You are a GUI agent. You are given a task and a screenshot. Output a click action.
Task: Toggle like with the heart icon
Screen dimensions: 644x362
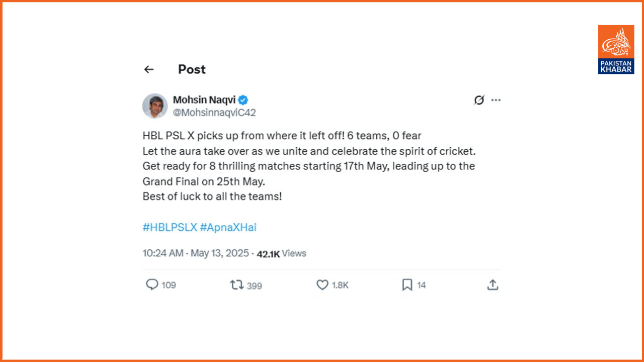(322, 285)
